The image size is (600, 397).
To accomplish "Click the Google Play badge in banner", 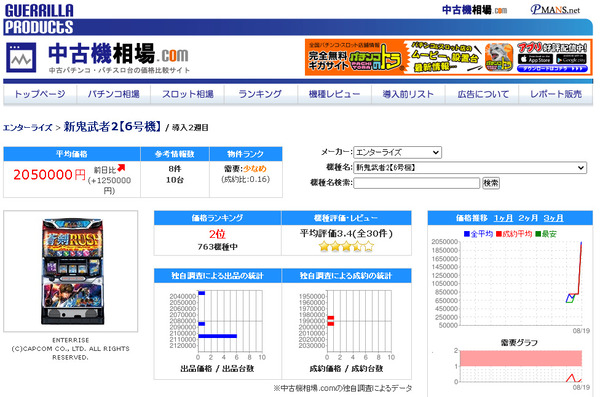I will 571,59.
